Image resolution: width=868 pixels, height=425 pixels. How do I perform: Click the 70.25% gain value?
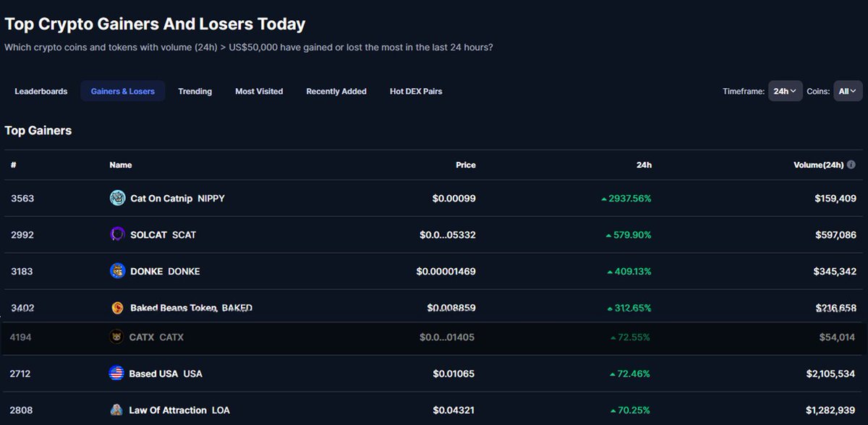pos(631,410)
